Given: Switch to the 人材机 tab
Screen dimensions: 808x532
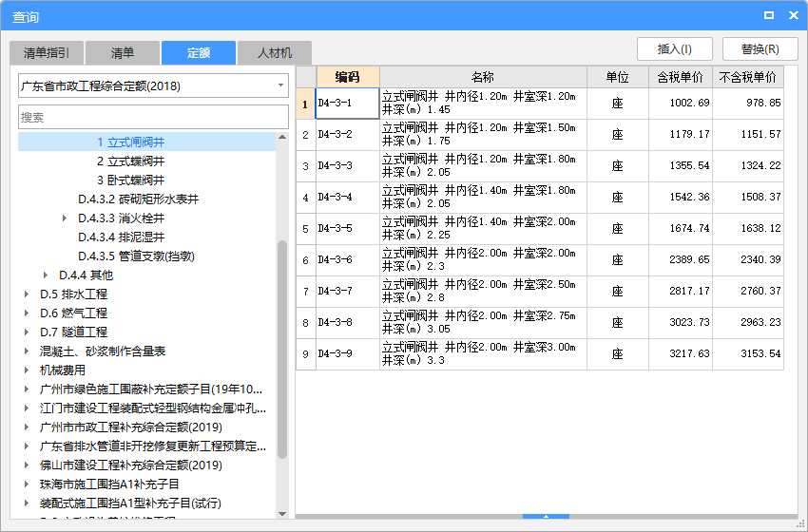Looking at the screenshot, I should pyautogui.click(x=275, y=53).
